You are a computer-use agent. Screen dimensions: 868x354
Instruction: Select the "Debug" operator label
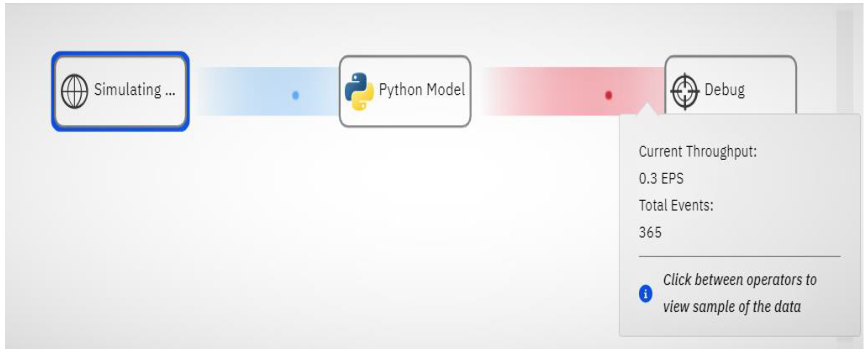coord(724,90)
